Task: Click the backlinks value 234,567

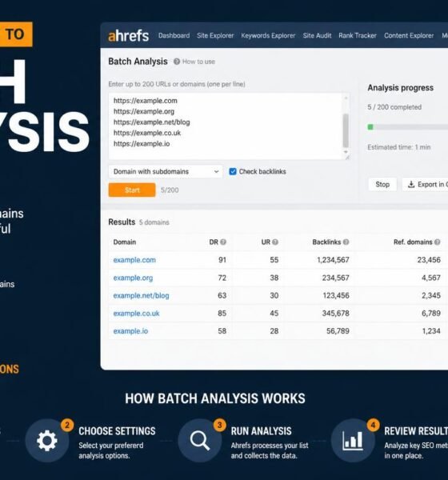Action: [335, 278]
